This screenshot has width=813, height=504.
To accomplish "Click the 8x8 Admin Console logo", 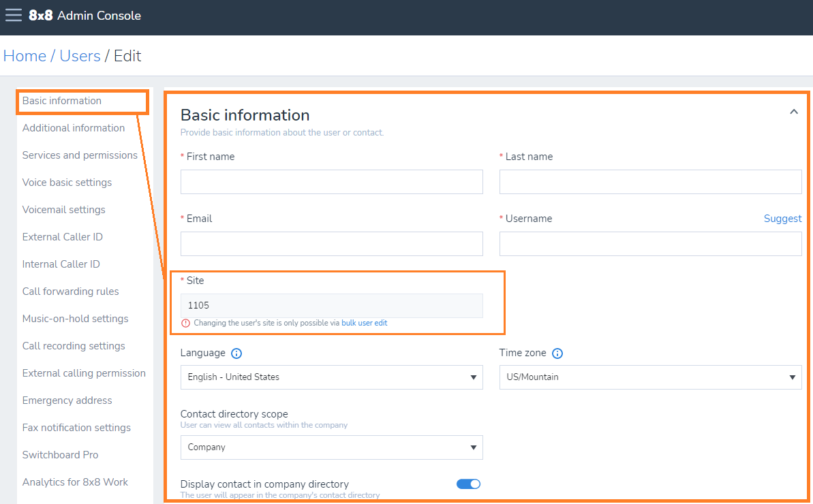I will (85, 16).
